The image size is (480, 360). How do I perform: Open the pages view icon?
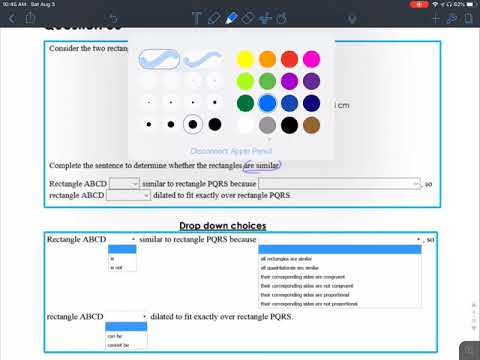click(468, 18)
